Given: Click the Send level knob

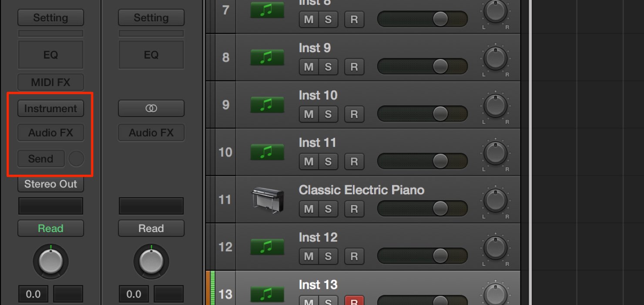Looking at the screenshot, I should tap(76, 159).
